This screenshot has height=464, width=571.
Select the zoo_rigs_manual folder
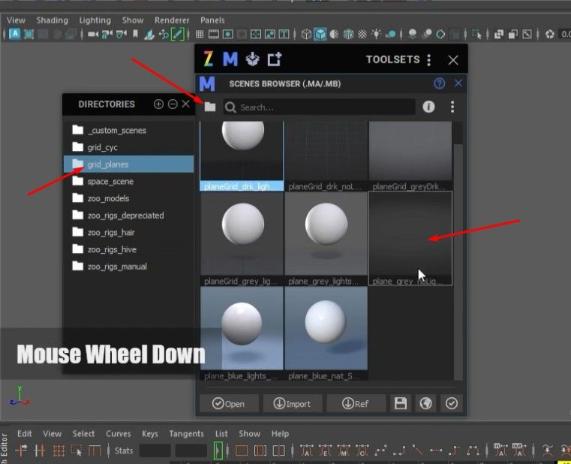(129, 267)
